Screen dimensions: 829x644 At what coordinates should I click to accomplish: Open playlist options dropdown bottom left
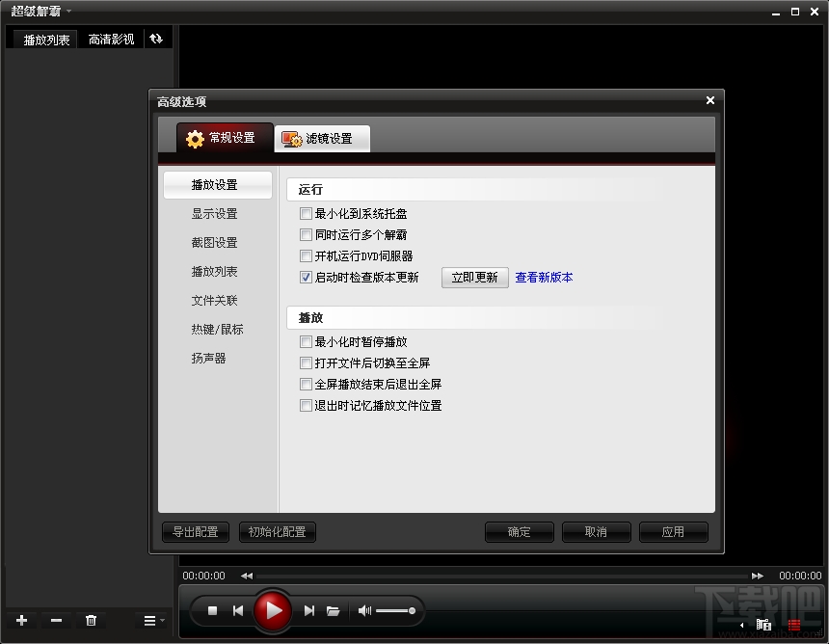tap(150, 621)
